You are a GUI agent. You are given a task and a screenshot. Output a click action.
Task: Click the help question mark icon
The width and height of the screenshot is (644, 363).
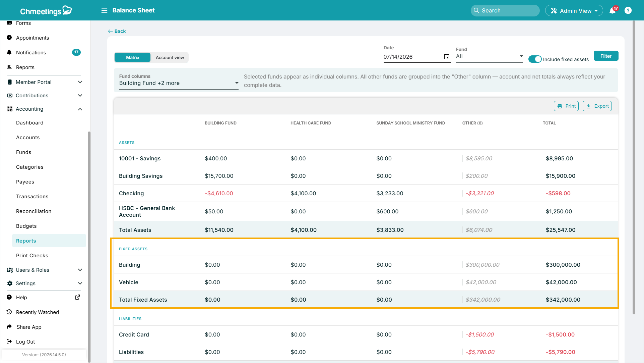coord(628,10)
